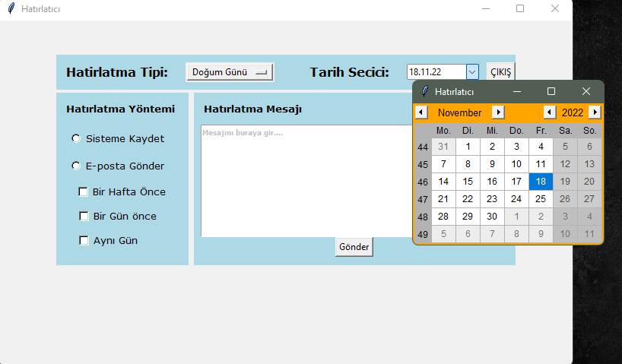Image resolution: width=622 pixels, height=364 pixels.
Task: Click the Hatırlatma Yöntemi heading
Action: point(121,109)
